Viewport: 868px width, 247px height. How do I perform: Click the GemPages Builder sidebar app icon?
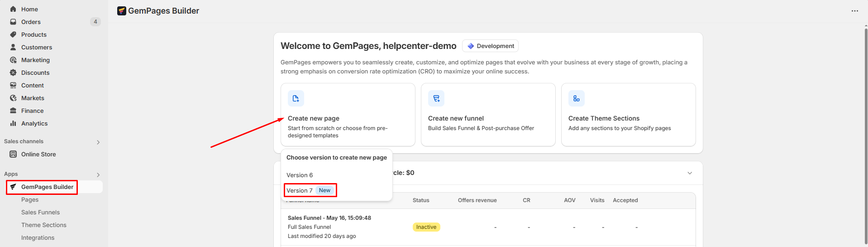coord(13,187)
